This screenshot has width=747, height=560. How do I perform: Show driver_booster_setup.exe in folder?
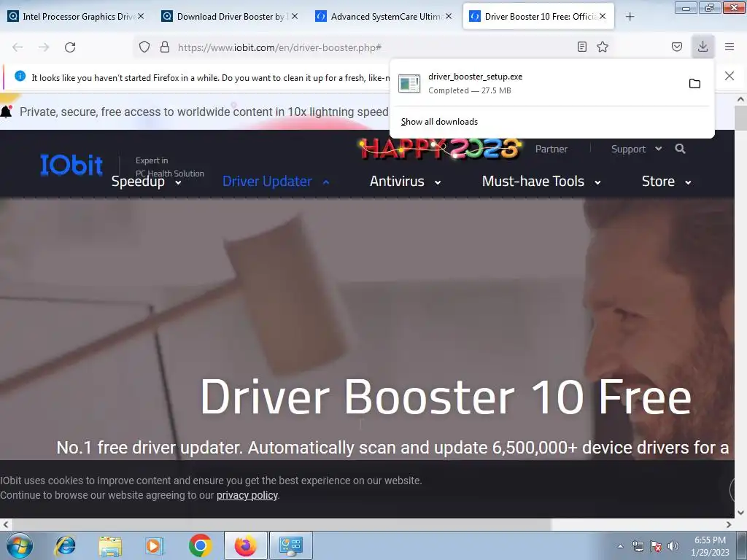pos(694,83)
